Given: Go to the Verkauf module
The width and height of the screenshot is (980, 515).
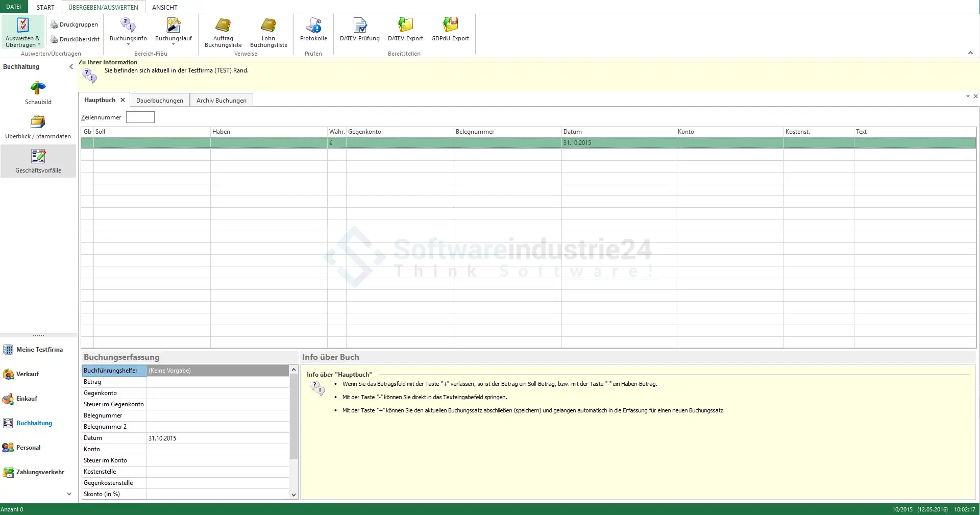Looking at the screenshot, I should point(28,374).
